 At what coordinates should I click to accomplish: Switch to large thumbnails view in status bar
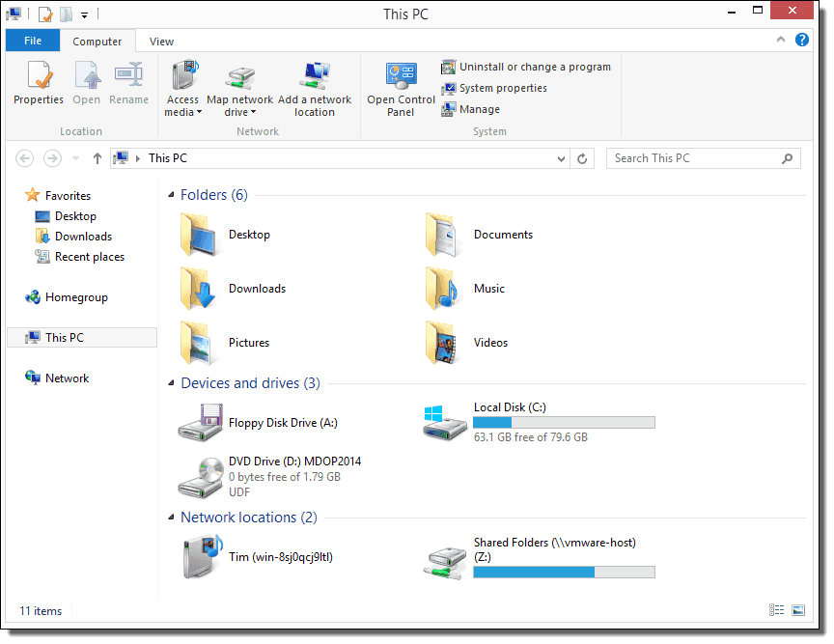(798, 610)
